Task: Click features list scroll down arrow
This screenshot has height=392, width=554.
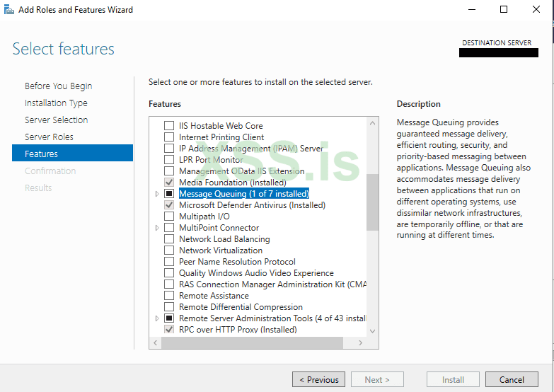Action: tap(372, 331)
